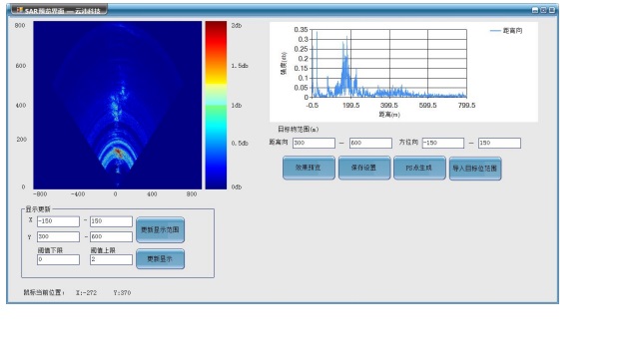The image size is (639, 364).
Task: Select the 方位向 end field with 150
Action: tap(499, 143)
